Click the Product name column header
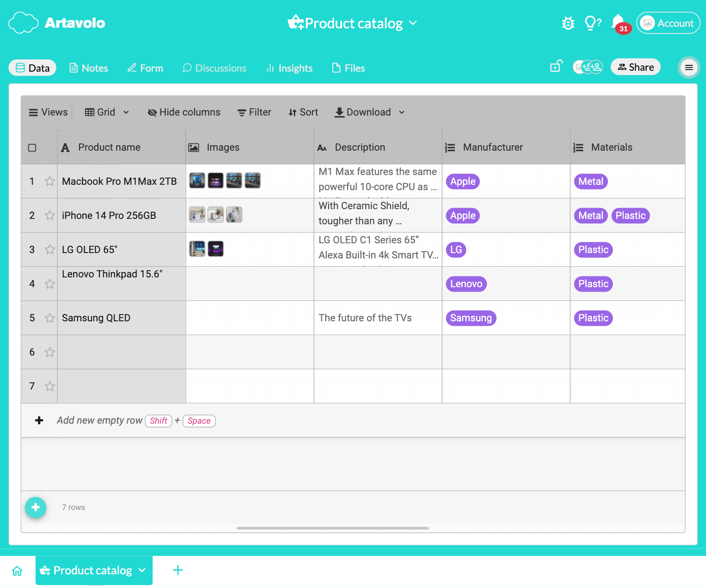The height and width of the screenshot is (588, 706). point(121,147)
